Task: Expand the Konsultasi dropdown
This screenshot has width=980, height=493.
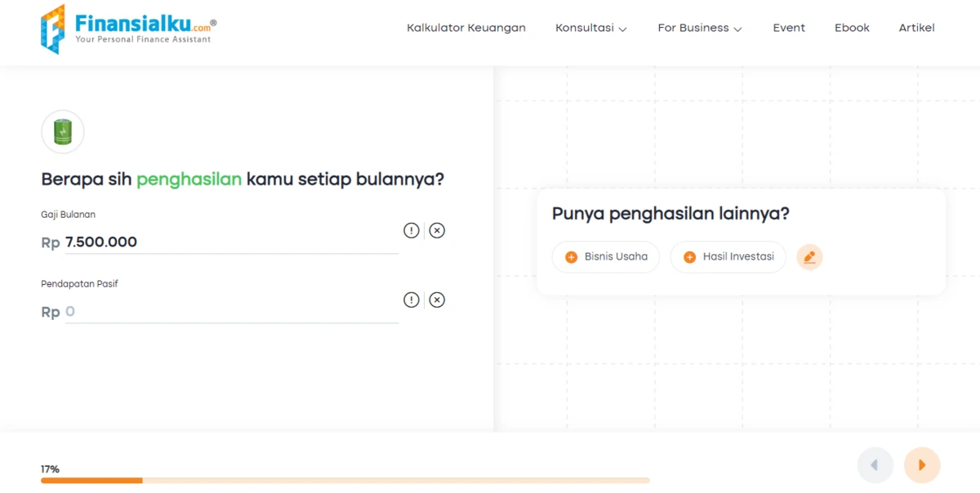Action: click(591, 28)
